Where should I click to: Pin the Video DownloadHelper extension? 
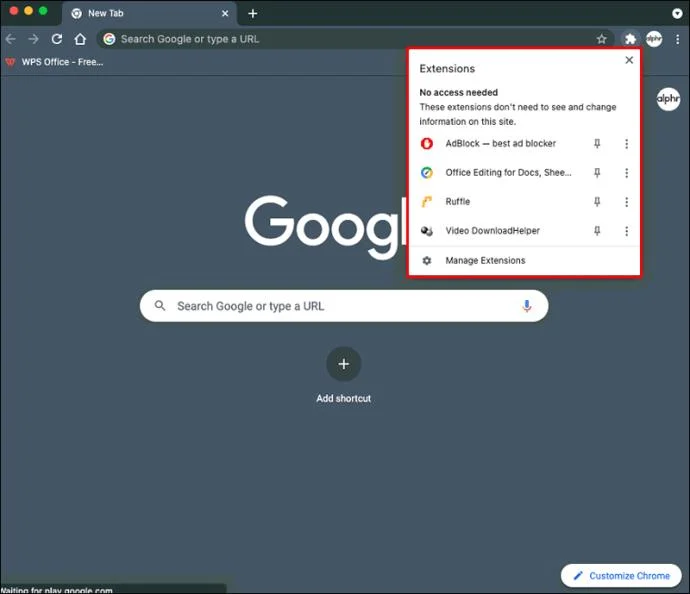[597, 231]
